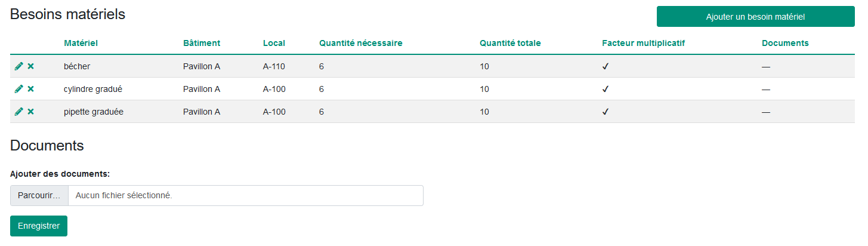The width and height of the screenshot is (868, 246).
Task: Edit the pipette graduée entry
Action: pos(19,112)
